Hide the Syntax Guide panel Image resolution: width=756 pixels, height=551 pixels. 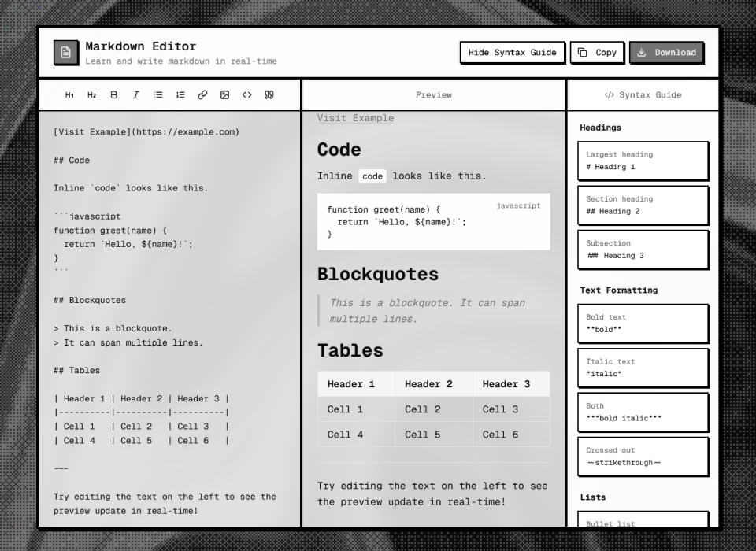pyautogui.click(x=512, y=53)
